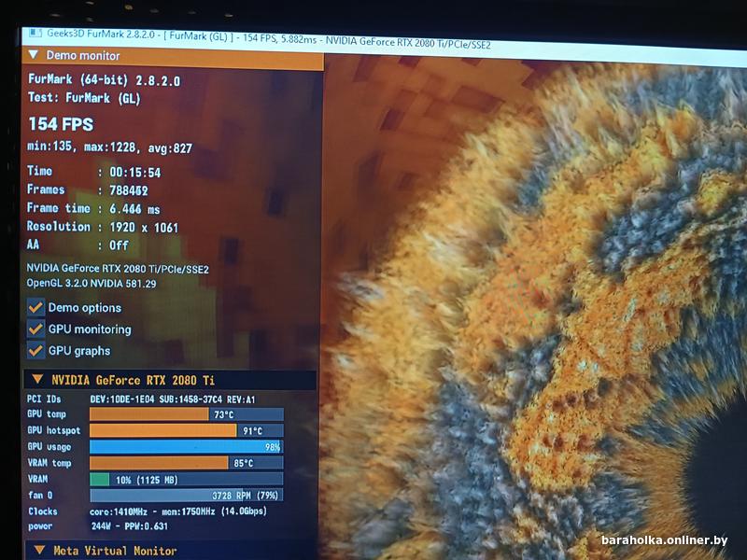Toggle the GPU graphs checkbox
The height and width of the screenshot is (560, 747).
pyautogui.click(x=36, y=351)
